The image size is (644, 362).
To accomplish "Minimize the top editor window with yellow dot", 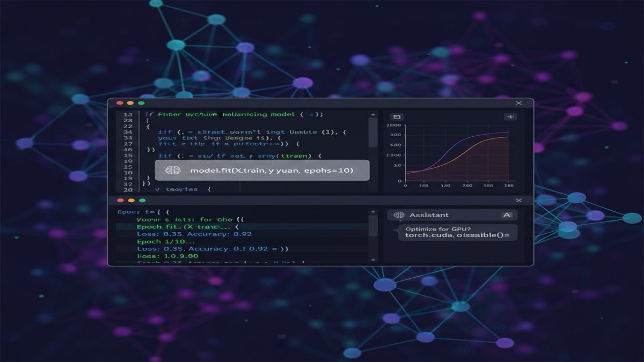I will click(130, 102).
